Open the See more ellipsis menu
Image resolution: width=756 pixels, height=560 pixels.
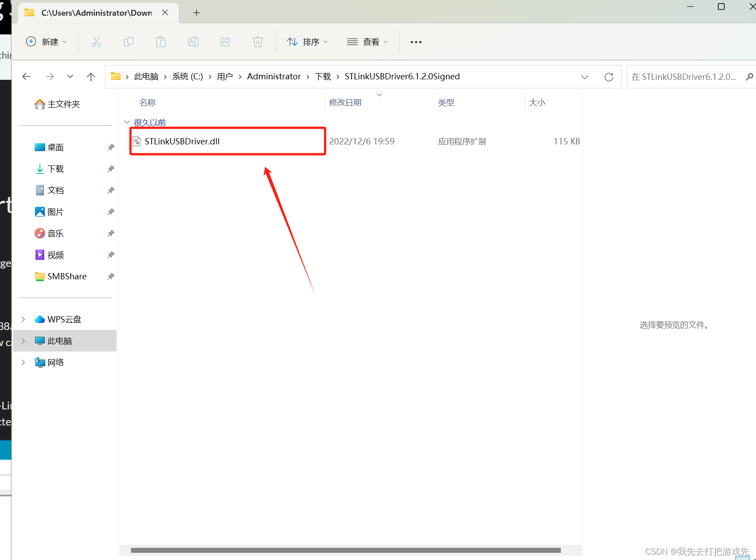pyautogui.click(x=416, y=42)
